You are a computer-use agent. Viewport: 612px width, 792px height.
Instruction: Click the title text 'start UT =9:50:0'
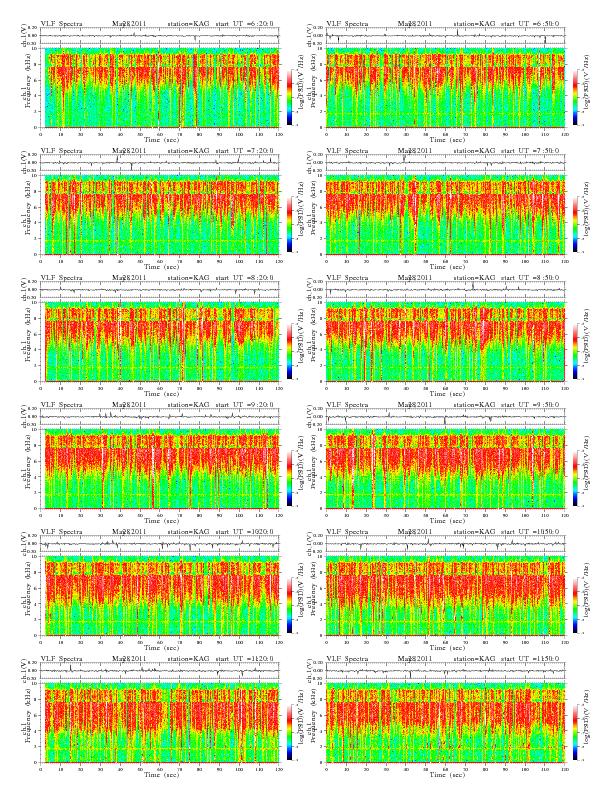(x=531, y=405)
